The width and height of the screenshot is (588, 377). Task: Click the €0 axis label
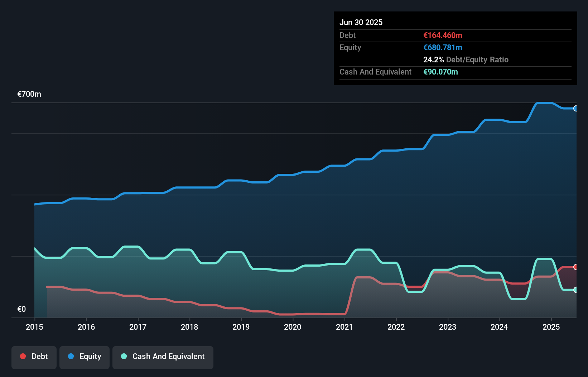[21, 309]
